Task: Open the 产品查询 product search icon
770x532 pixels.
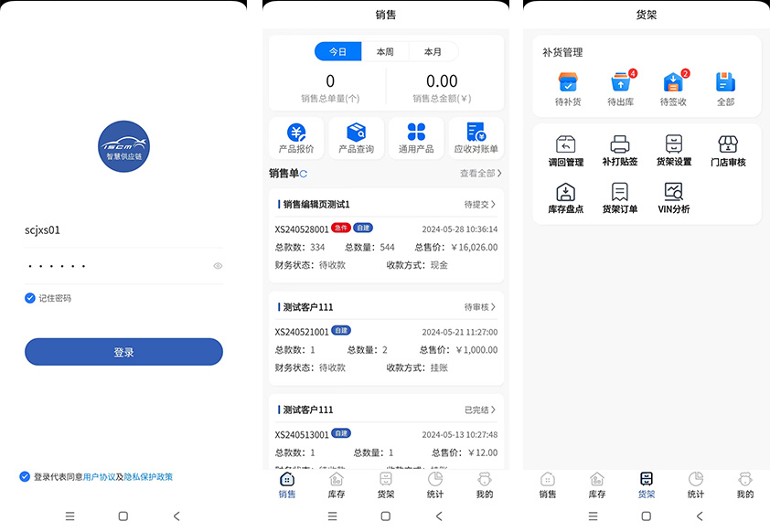Action: coord(356,137)
